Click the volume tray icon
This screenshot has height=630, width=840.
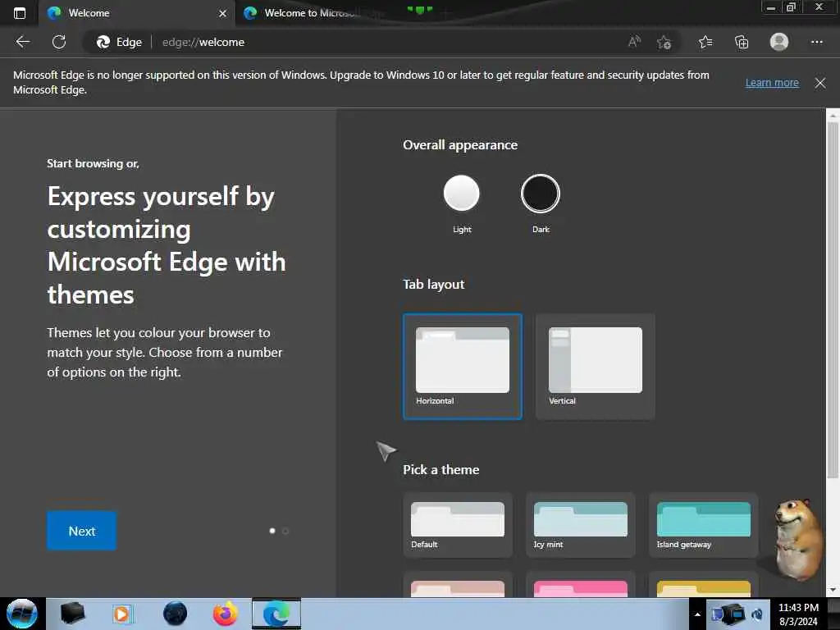757,614
